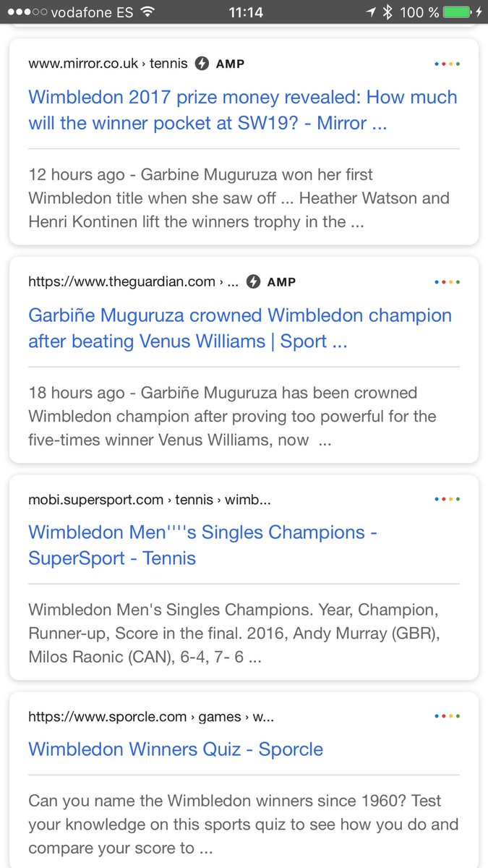Screen dimensions: 488x868
Task: Tap the www.mirror.co.uk tennis breadcrumb
Action: pyautogui.click(x=108, y=64)
